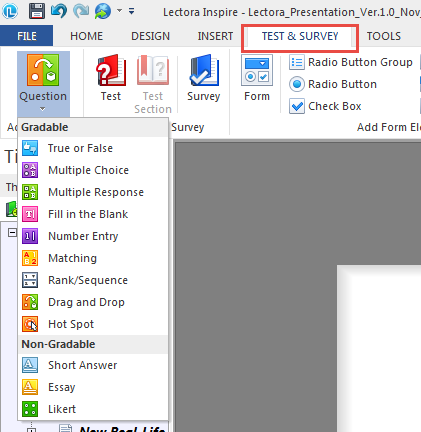
Task: Collapse the title explorer tree minus box
Action: click(x=12, y=232)
